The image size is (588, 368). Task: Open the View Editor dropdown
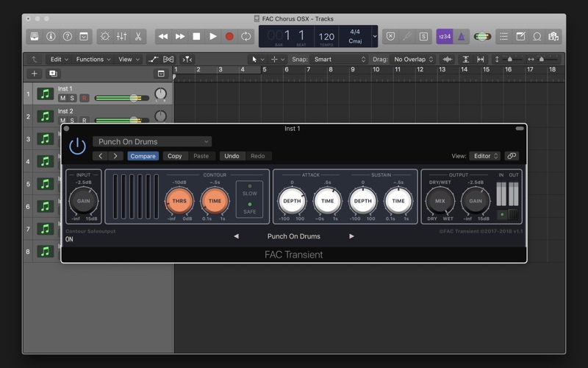coord(485,156)
